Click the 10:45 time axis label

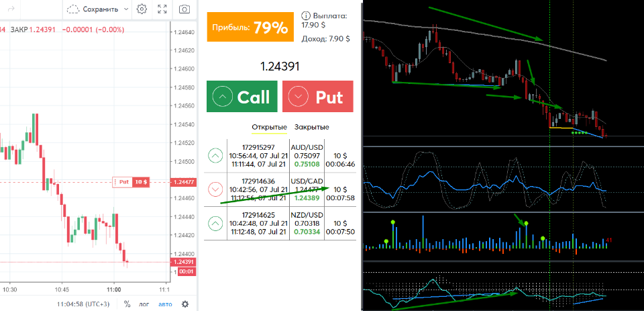62,289
